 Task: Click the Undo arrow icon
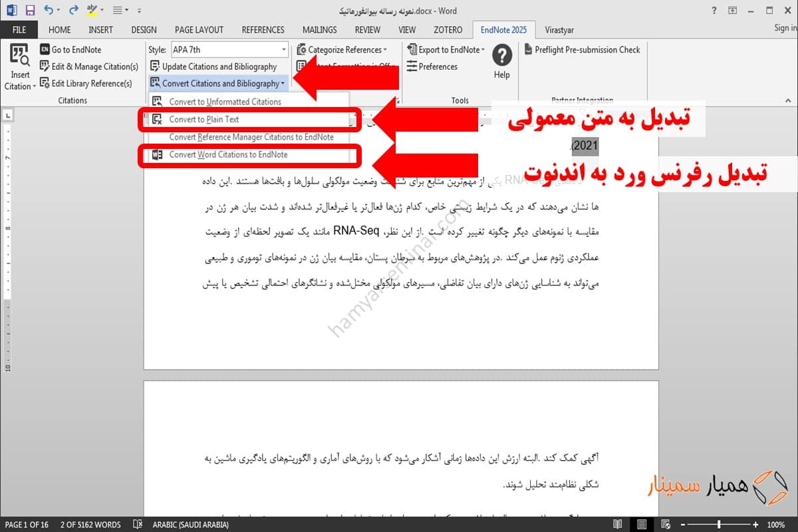point(49,11)
